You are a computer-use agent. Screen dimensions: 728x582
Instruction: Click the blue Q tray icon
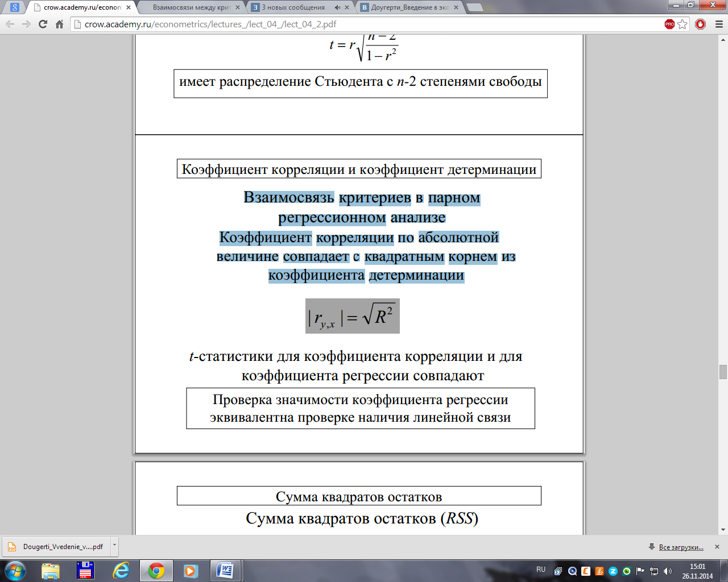(572, 571)
